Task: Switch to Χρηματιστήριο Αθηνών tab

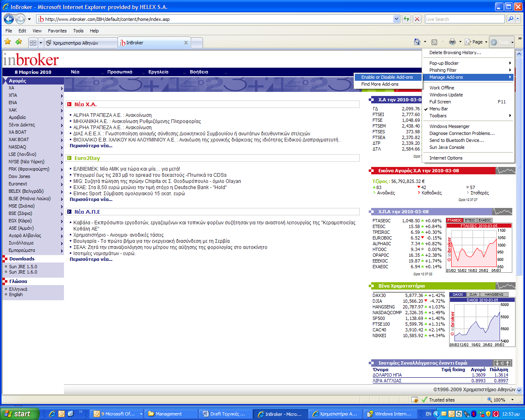Action: click(x=80, y=43)
